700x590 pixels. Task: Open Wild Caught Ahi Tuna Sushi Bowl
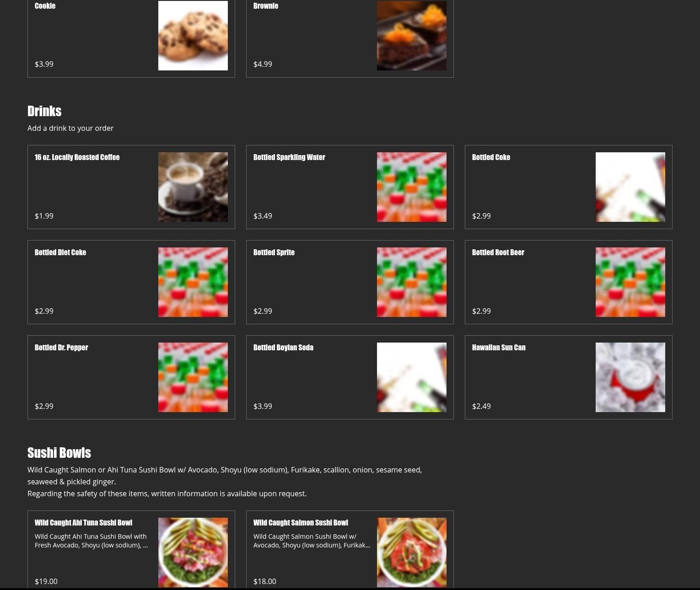[x=131, y=549]
